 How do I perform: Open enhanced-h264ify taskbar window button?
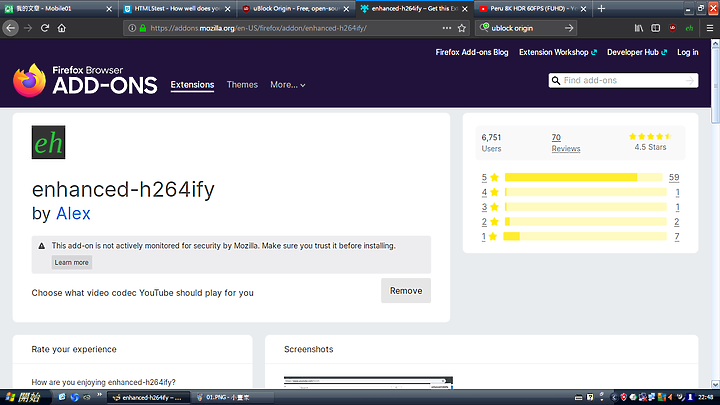[x=148, y=398]
